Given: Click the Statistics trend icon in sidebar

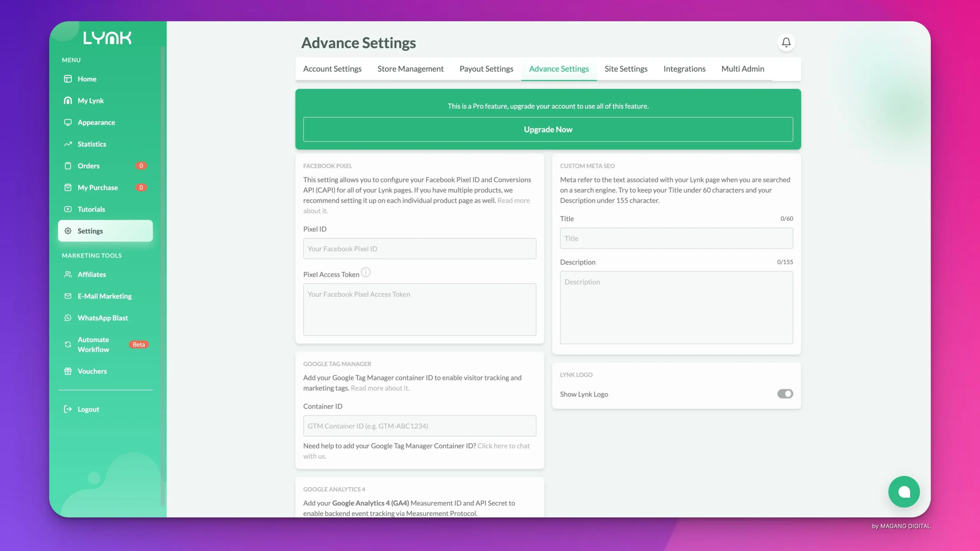Looking at the screenshot, I should click(68, 144).
